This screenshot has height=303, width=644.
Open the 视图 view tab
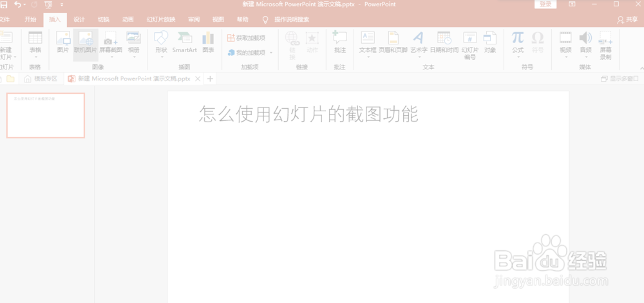[218, 19]
